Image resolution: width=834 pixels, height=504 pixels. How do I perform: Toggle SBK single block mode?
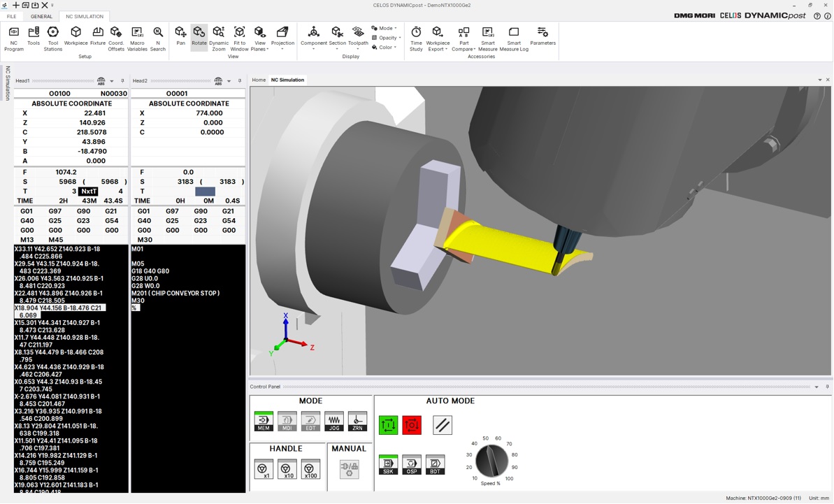pyautogui.click(x=388, y=465)
